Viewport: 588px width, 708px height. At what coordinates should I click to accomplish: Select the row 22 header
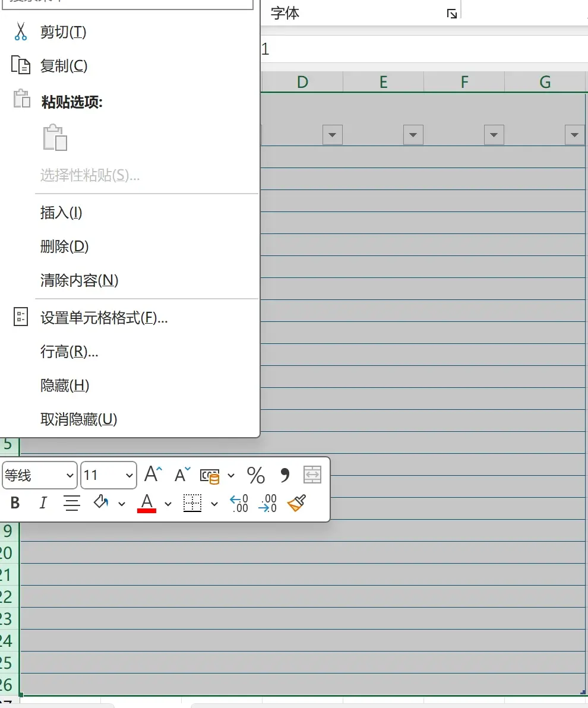click(x=9, y=596)
